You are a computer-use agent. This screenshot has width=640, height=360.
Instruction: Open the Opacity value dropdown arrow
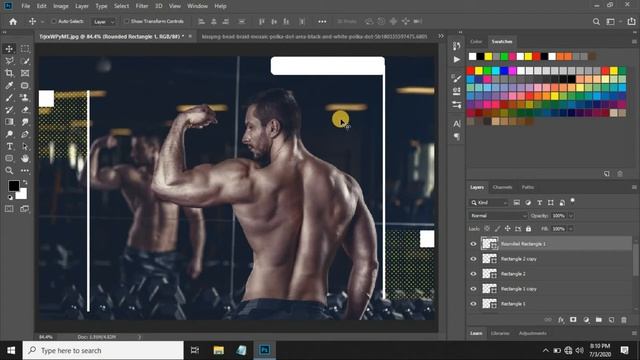tap(571, 216)
